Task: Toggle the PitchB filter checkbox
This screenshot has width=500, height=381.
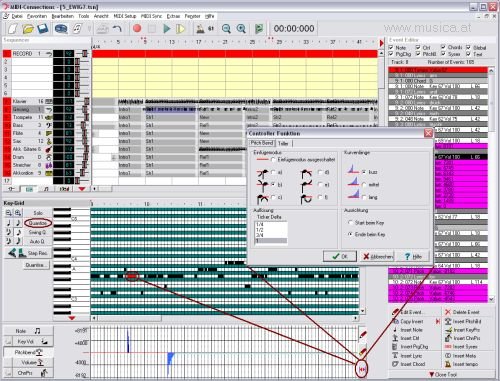Action: click(x=418, y=54)
